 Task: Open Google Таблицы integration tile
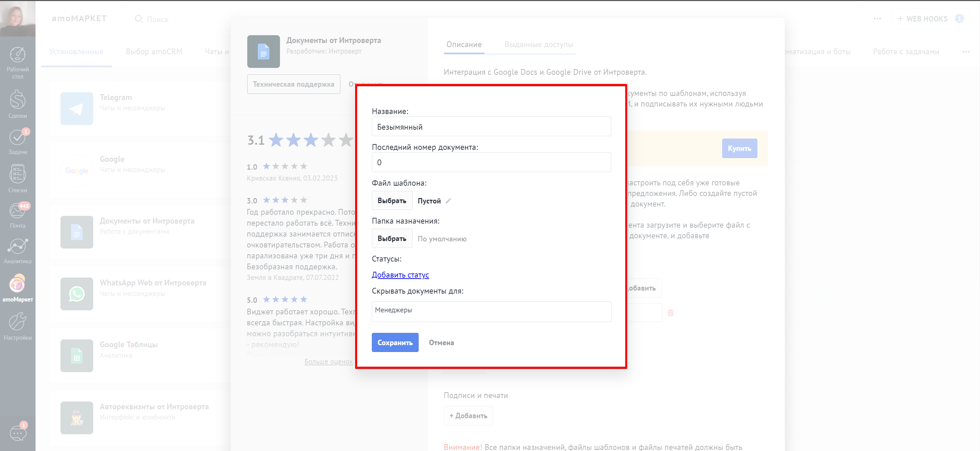tap(140, 355)
